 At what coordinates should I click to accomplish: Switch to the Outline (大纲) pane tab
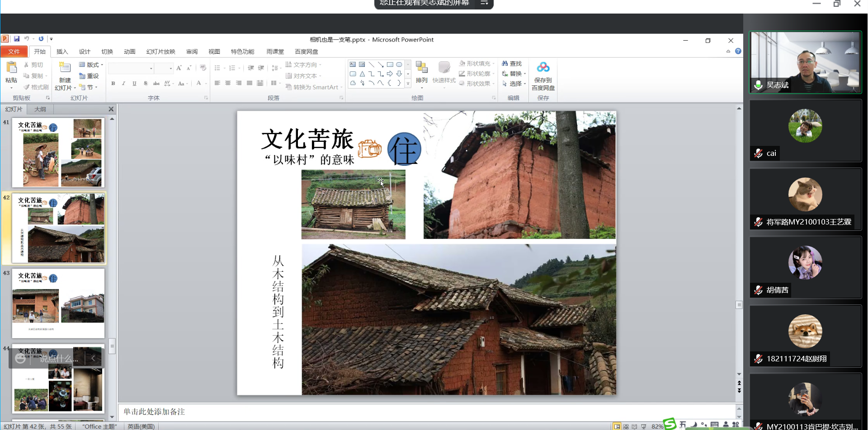(40, 109)
